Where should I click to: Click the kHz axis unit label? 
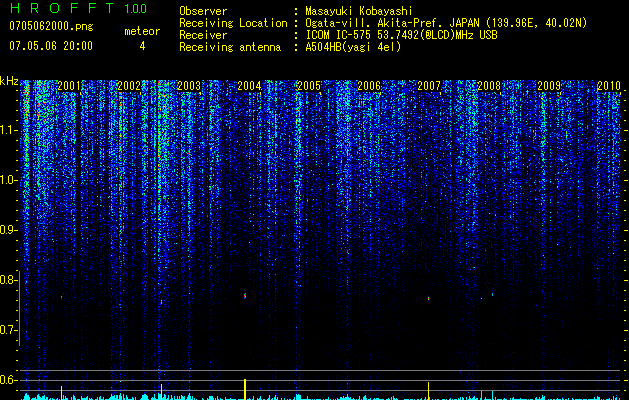point(9,81)
